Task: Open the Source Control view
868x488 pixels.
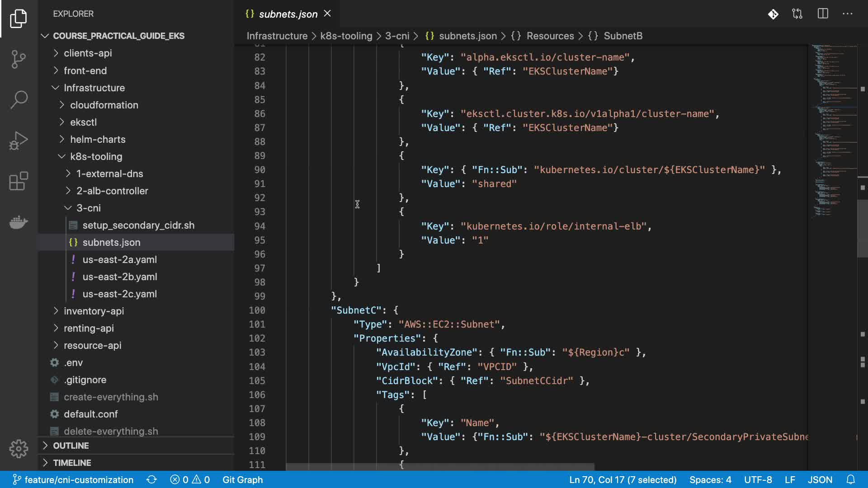Action: pos(19,59)
